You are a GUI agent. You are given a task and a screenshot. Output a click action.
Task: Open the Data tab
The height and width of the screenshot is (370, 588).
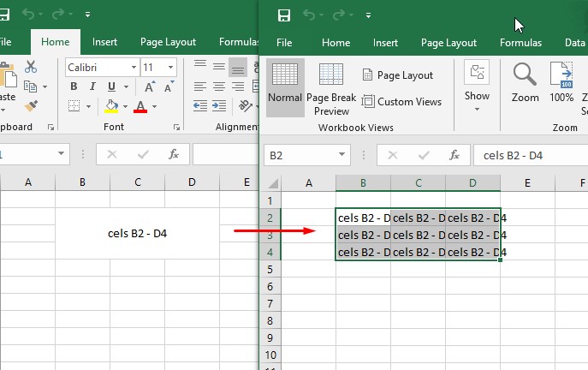tap(574, 43)
